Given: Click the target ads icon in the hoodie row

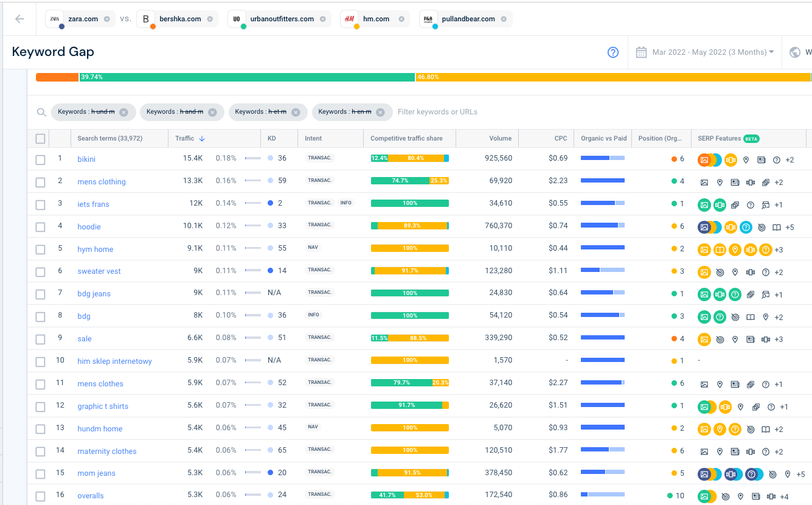Looking at the screenshot, I should pos(762,228).
